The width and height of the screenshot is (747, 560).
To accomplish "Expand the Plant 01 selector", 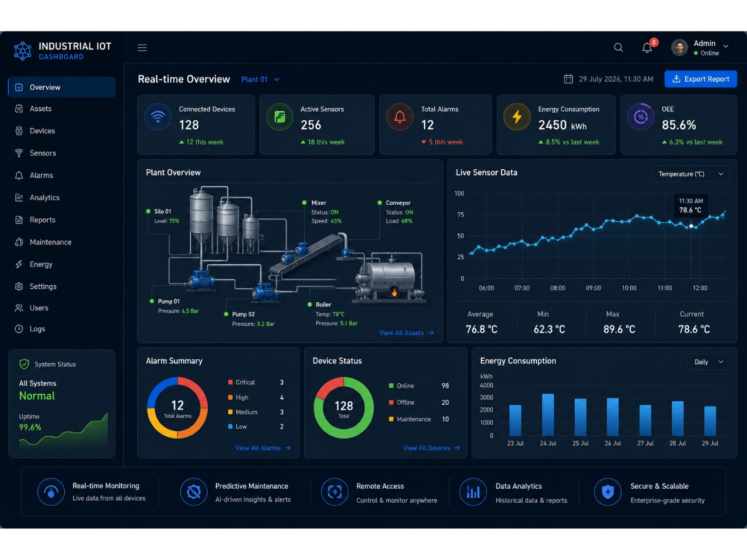I will (260, 79).
